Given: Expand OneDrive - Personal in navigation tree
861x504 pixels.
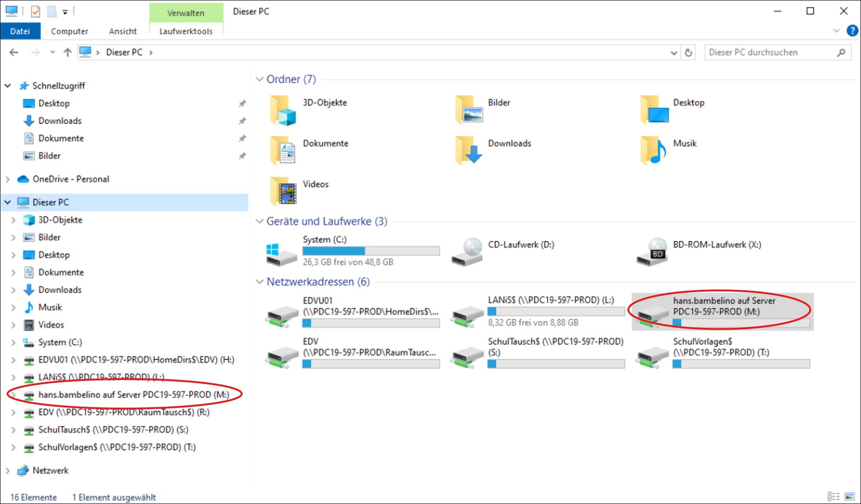Looking at the screenshot, I should point(8,179).
